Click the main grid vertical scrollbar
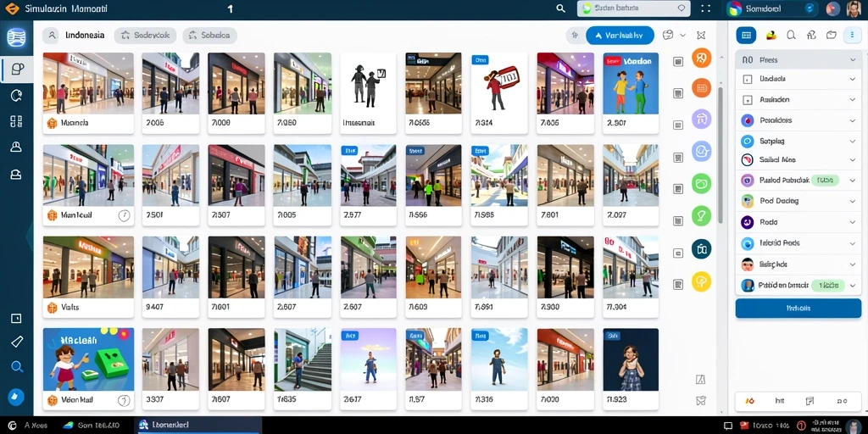Image resolution: width=868 pixels, height=434 pixels. point(721,155)
